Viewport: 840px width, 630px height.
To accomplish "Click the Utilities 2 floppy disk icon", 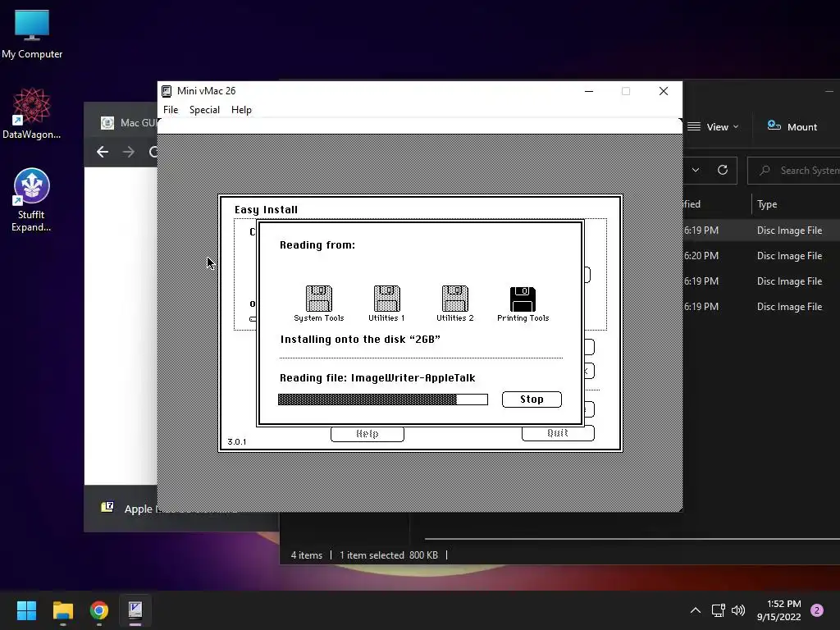I will coord(454,299).
